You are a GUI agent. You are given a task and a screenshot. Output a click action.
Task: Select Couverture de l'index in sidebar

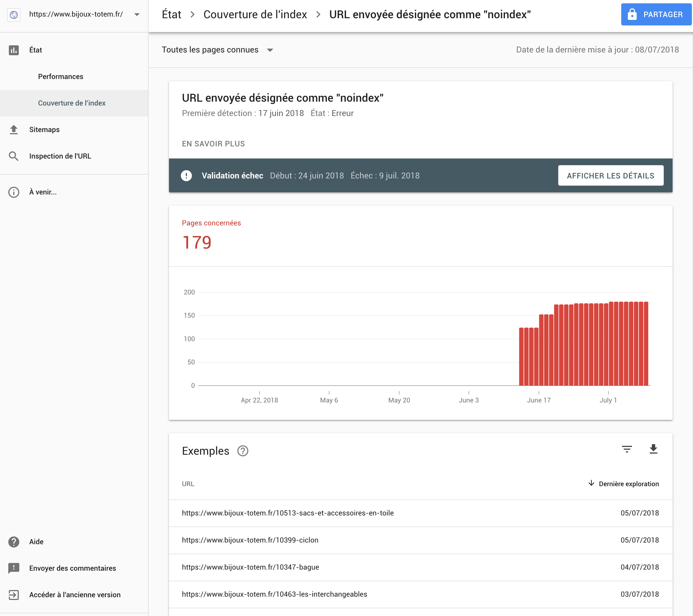[72, 103]
